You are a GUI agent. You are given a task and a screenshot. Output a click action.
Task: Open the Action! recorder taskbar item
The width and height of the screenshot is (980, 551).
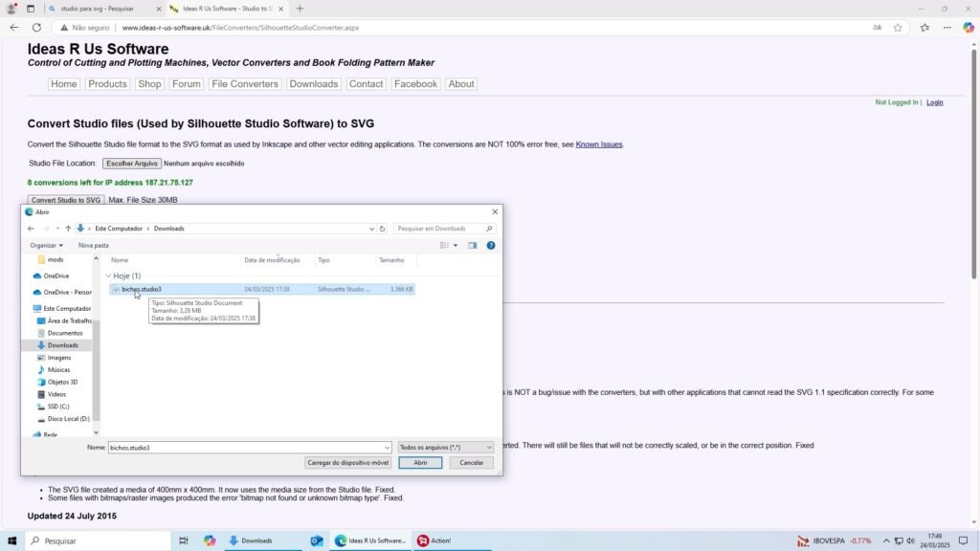point(434,541)
